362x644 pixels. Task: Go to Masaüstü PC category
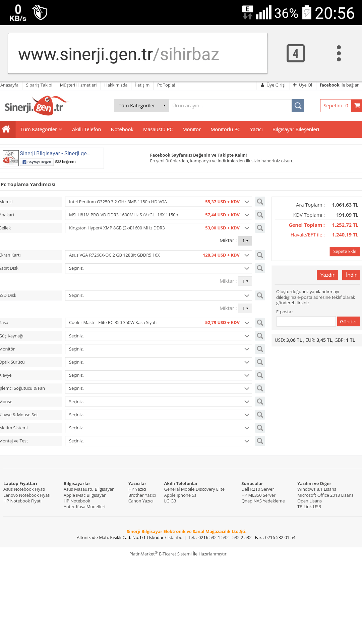pyautogui.click(x=158, y=129)
